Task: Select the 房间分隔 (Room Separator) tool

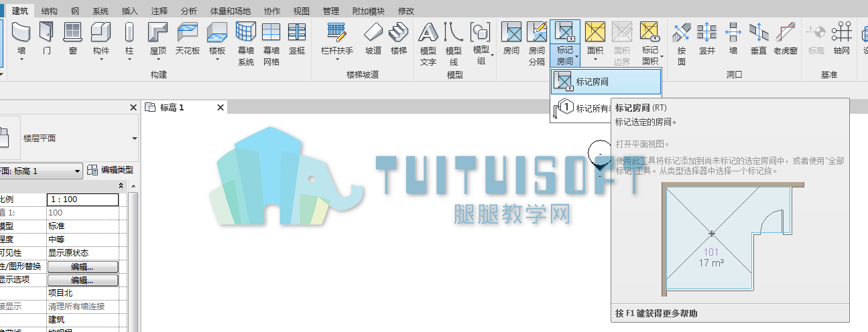Action: pyautogui.click(x=537, y=44)
